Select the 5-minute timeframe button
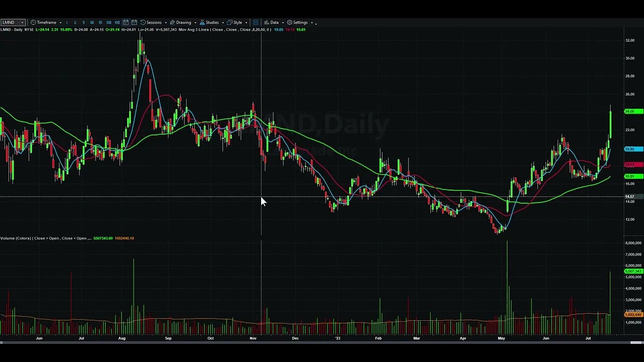The width and height of the screenshot is (644, 362). 84,23
